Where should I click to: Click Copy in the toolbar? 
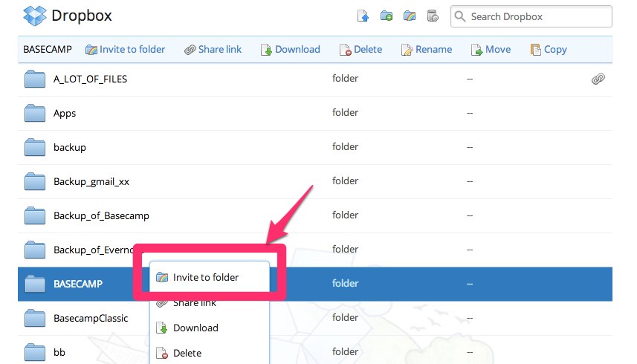pos(549,50)
